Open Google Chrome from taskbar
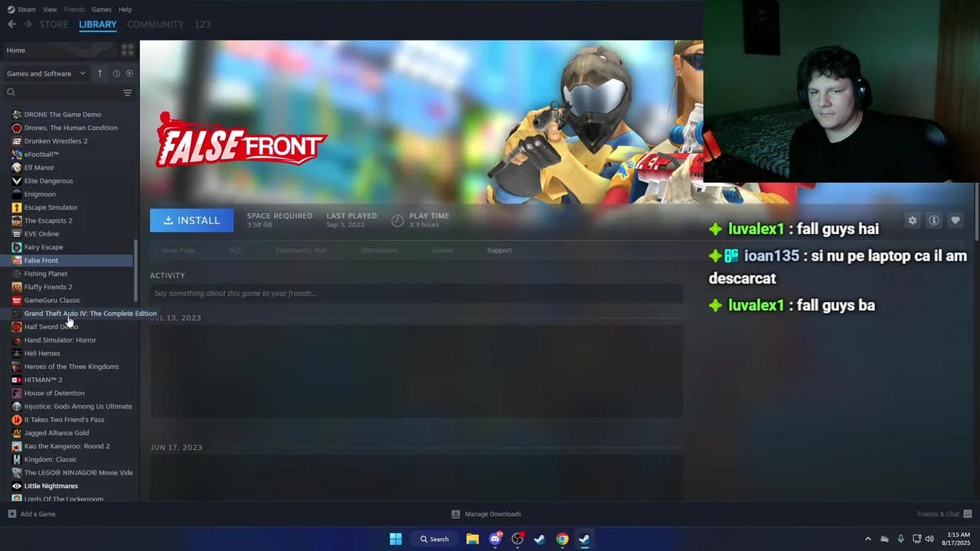This screenshot has width=980, height=551. tap(562, 539)
